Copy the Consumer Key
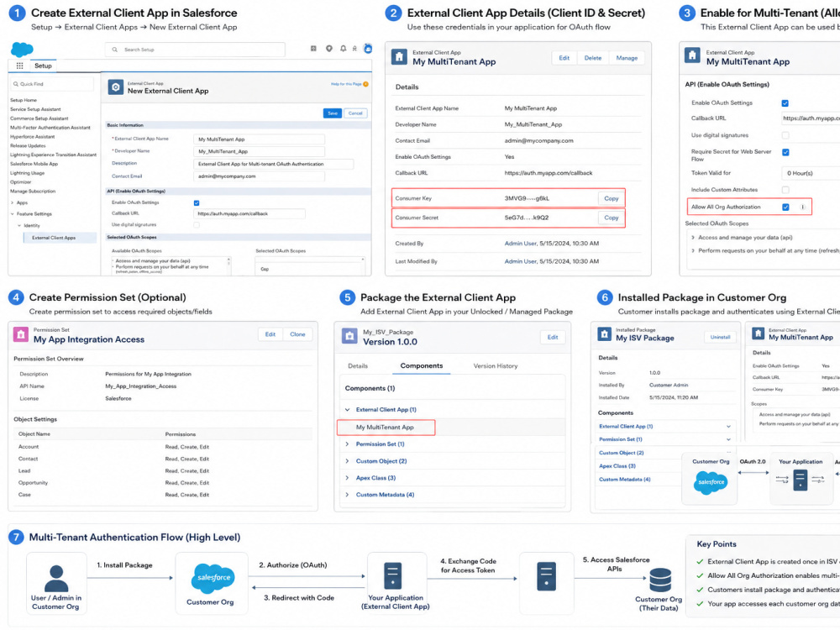This screenshot has width=840, height=630. [612, 199]
